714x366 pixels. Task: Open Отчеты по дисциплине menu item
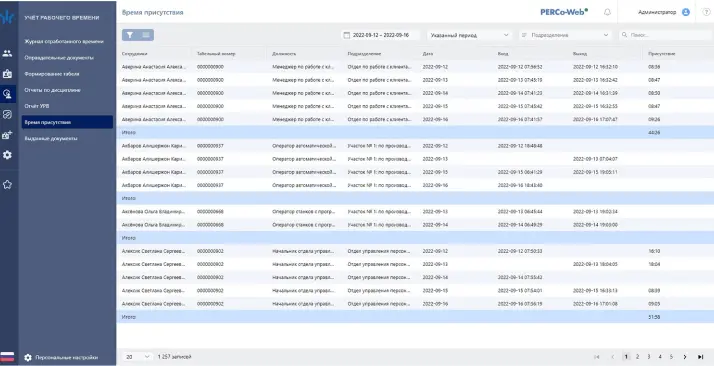52,90
